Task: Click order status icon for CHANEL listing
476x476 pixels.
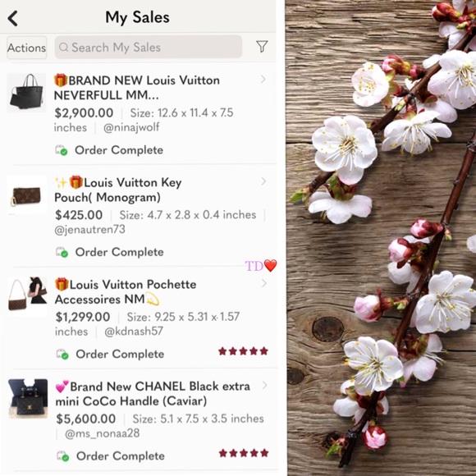Action: [x=63, y=456]
